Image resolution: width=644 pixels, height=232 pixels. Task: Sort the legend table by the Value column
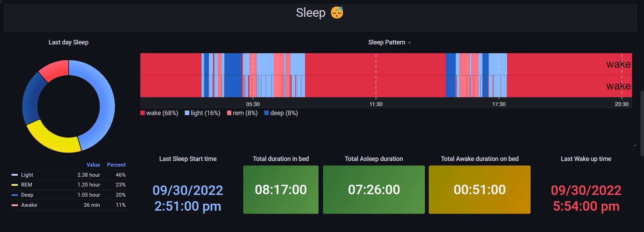pos(93,165)
